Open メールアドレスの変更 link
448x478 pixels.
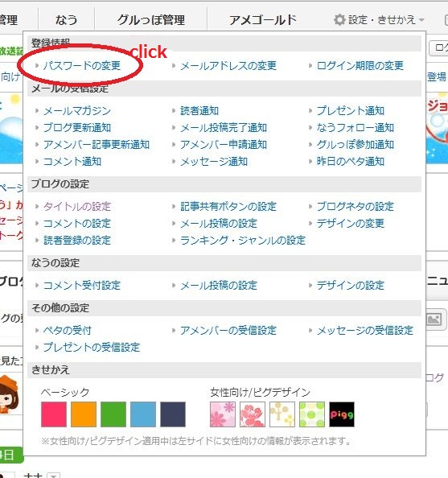coord(228,65)
